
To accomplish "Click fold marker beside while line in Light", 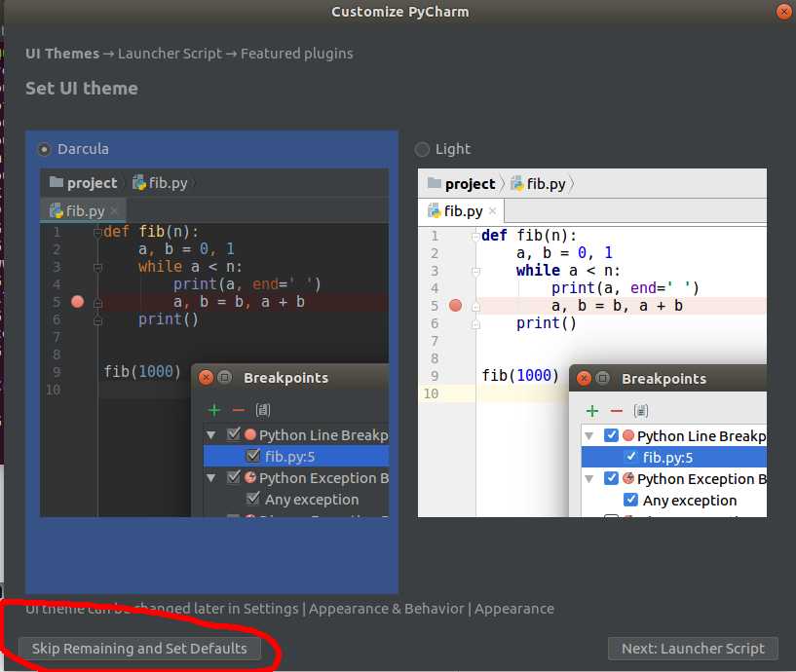I will (475, 272).
